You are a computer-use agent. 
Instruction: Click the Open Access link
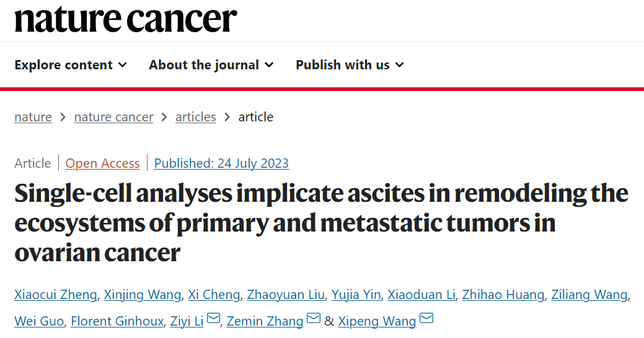tap(102, 163)
